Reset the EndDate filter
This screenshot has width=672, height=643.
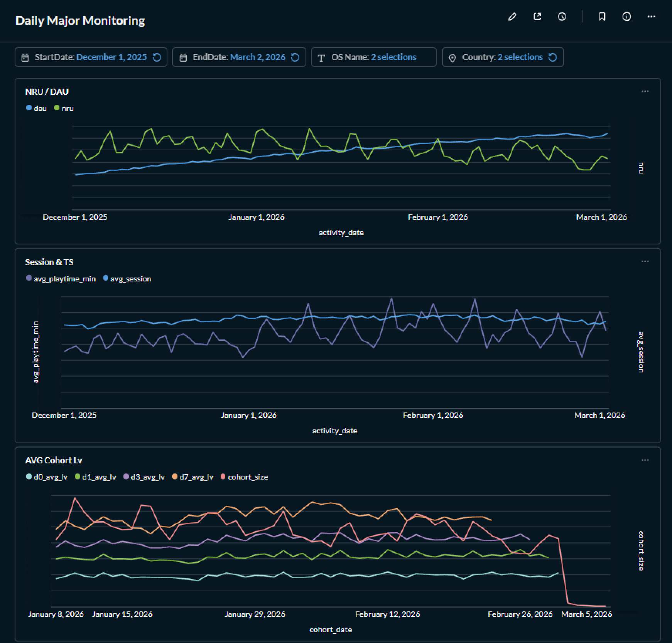[295, 57]
